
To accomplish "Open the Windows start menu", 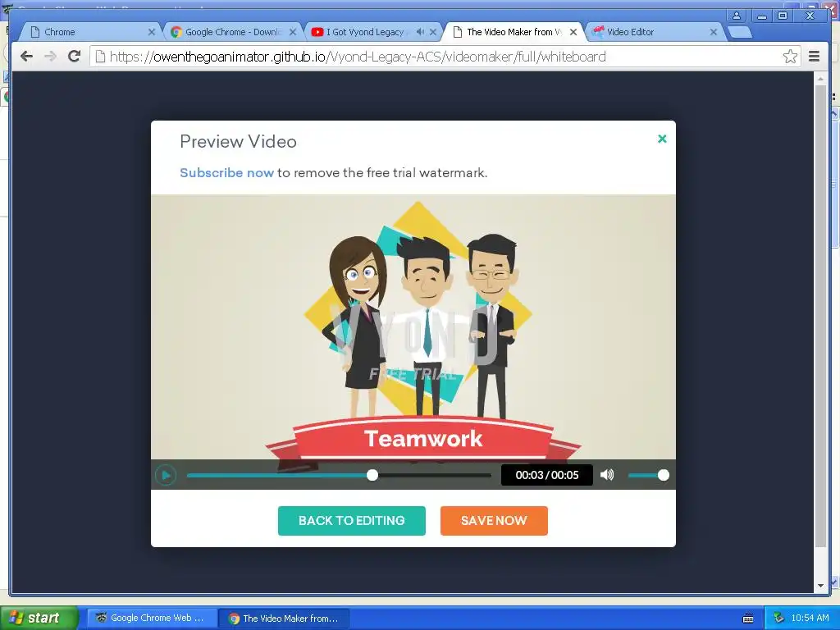I will click(39, 618).
